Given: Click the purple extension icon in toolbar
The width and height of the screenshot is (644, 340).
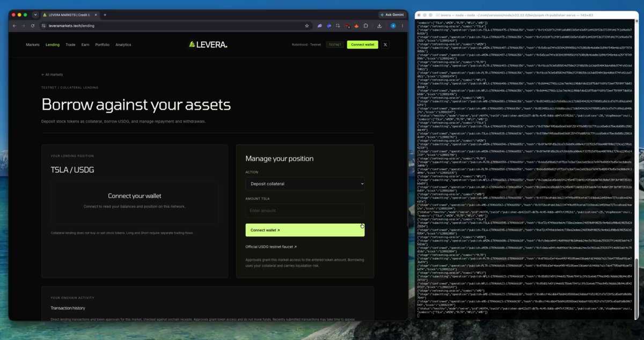Looking at the screenshot, I should (x=319, y=25).
